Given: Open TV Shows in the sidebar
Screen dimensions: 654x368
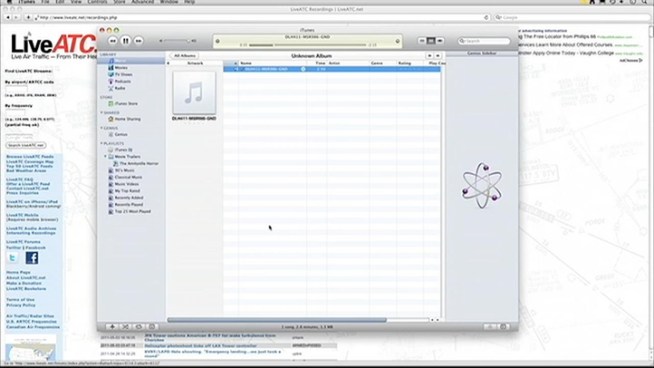Looking at the screenshot, I should 123,75.
